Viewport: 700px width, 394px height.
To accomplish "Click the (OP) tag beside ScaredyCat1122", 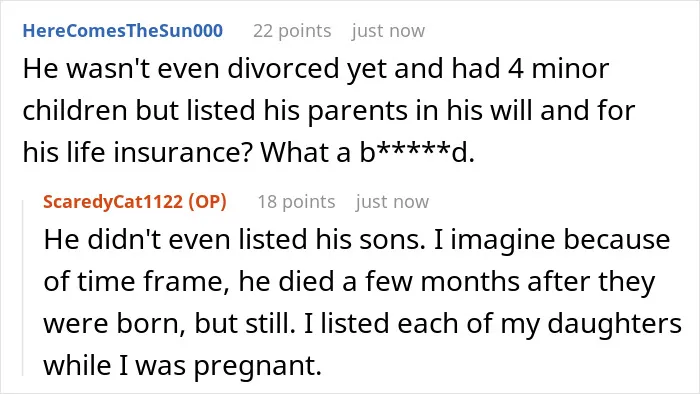I will point(208,202).
